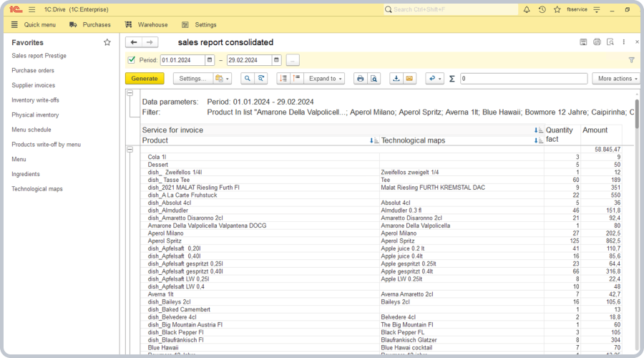Viewport: 644px width, 358px height.
Task: Open print preview from the toolbar
Action: click(x=374, y=79)
